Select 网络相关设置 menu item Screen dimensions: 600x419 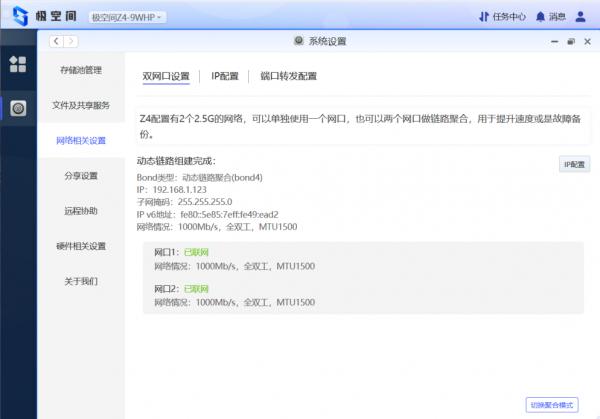[81, 141]
